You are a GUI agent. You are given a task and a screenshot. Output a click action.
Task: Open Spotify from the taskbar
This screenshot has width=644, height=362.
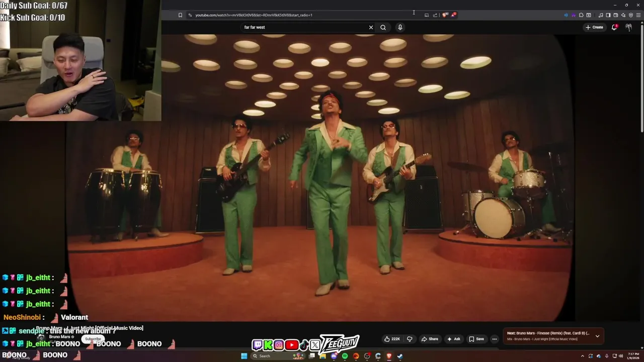(x=345, y=356)
